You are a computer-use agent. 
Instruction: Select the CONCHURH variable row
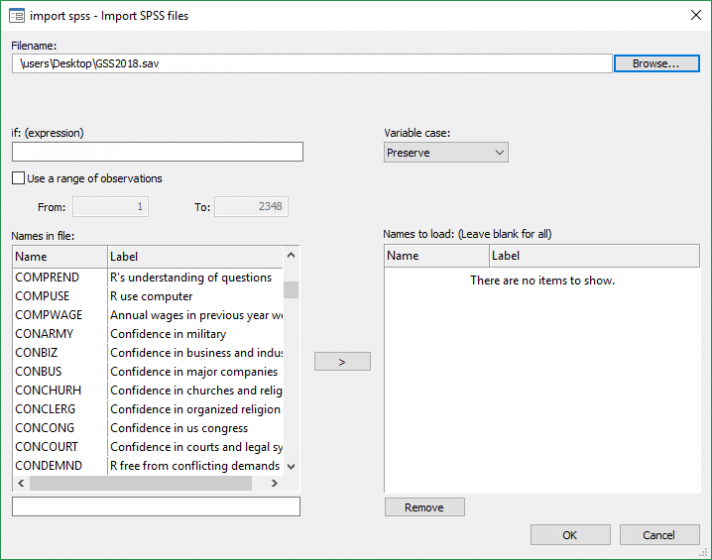[x=148, y=391]
